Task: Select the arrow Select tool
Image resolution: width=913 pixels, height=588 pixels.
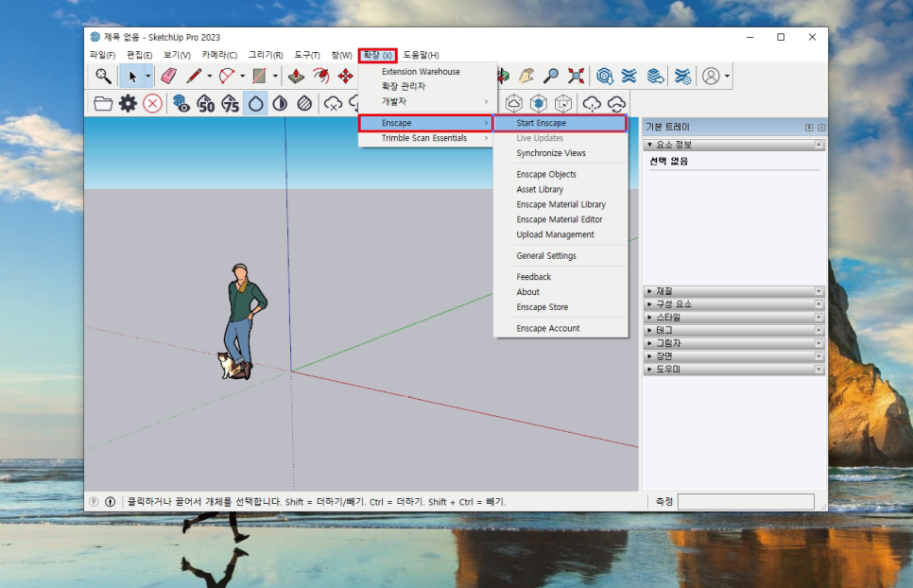Action: (132, 77)
